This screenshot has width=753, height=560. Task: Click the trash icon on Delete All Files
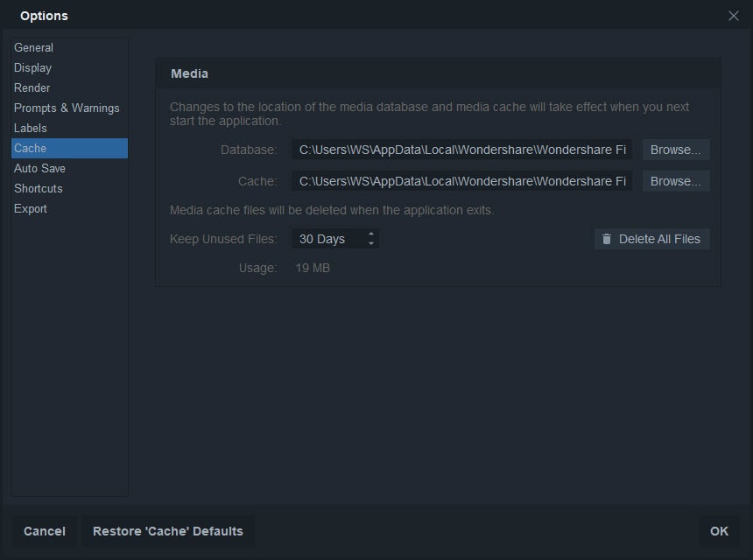click(607, 239)
